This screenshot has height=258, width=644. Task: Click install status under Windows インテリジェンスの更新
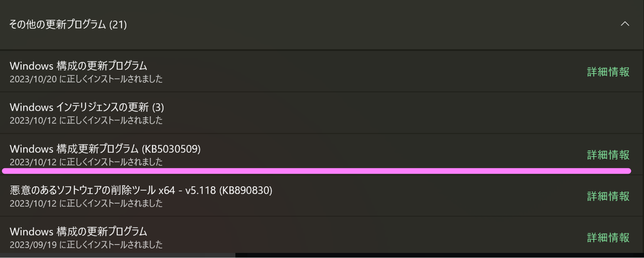[x=86, y=121]
